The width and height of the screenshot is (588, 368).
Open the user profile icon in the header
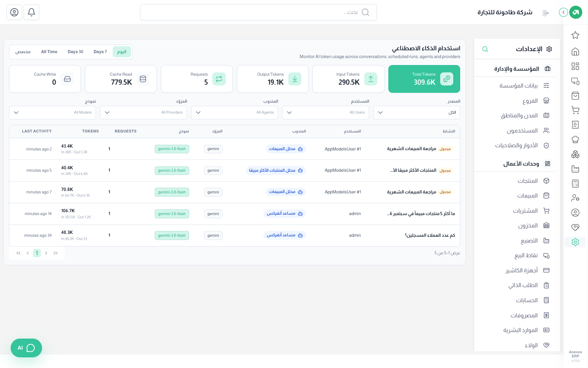14,12
